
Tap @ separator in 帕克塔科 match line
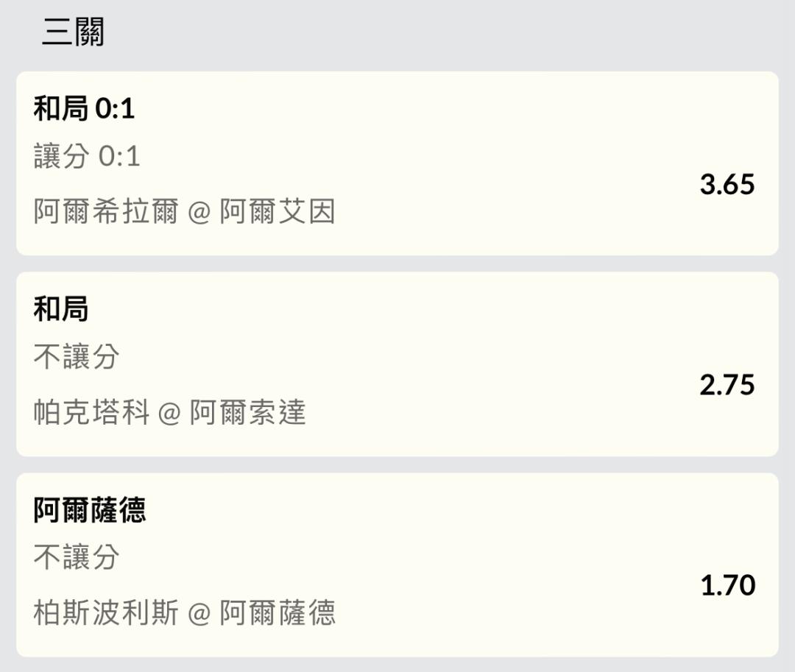(169, 414)
